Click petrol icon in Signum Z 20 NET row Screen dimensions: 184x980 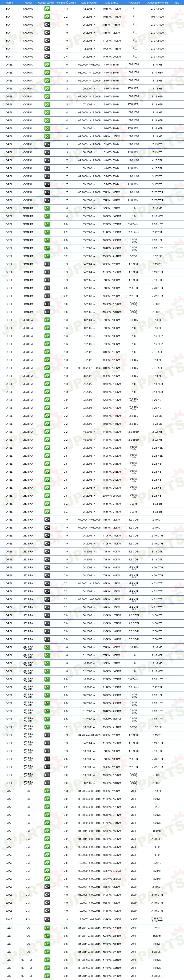47,224
